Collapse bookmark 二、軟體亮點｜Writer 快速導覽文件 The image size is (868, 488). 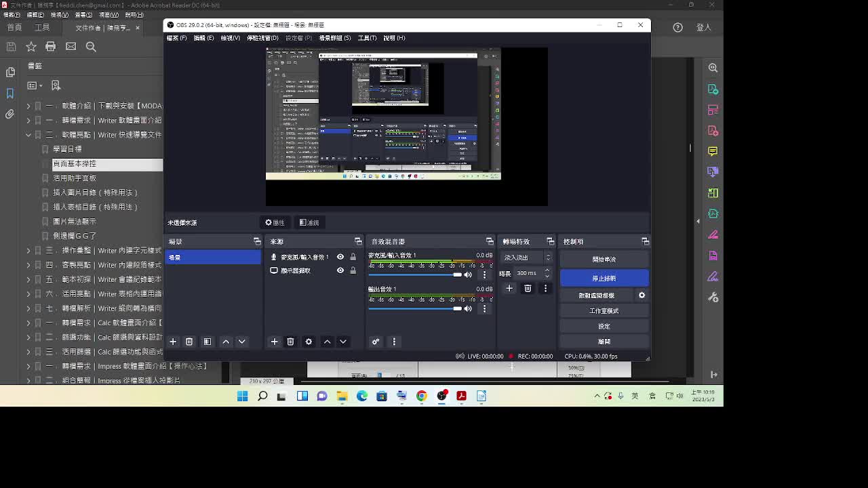point(28,135)
